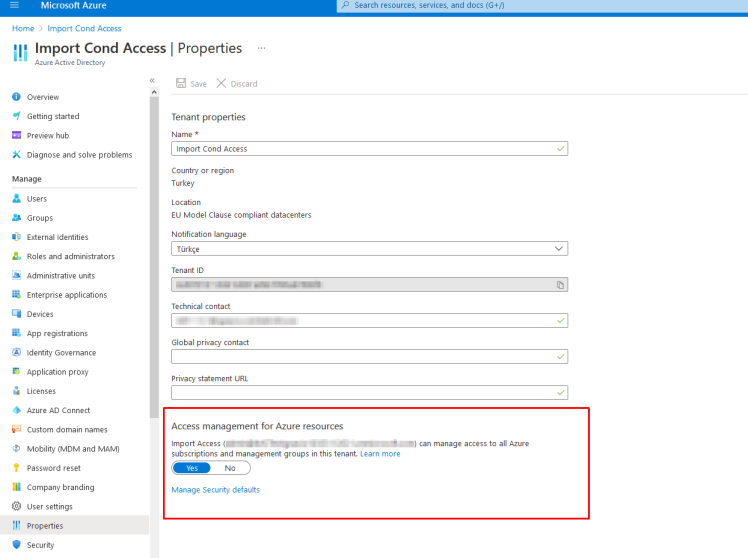
Task: Click the Custom domain names icon
Action: click(16, 429)
